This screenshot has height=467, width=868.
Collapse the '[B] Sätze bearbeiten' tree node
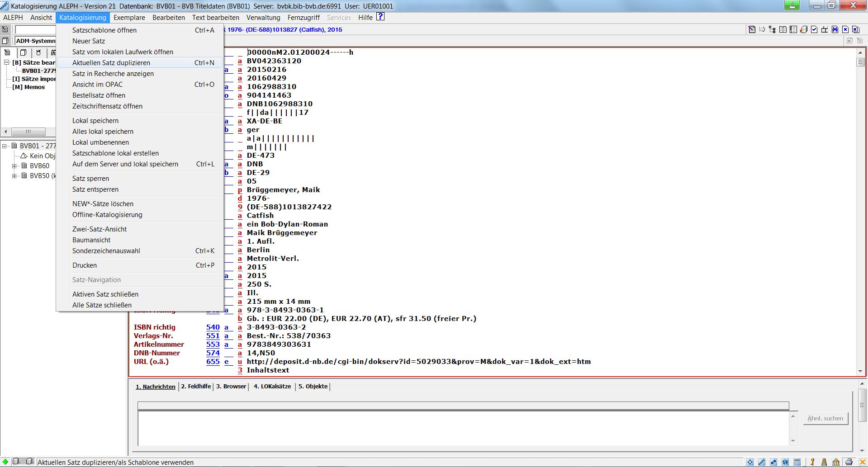coord(7,62)
